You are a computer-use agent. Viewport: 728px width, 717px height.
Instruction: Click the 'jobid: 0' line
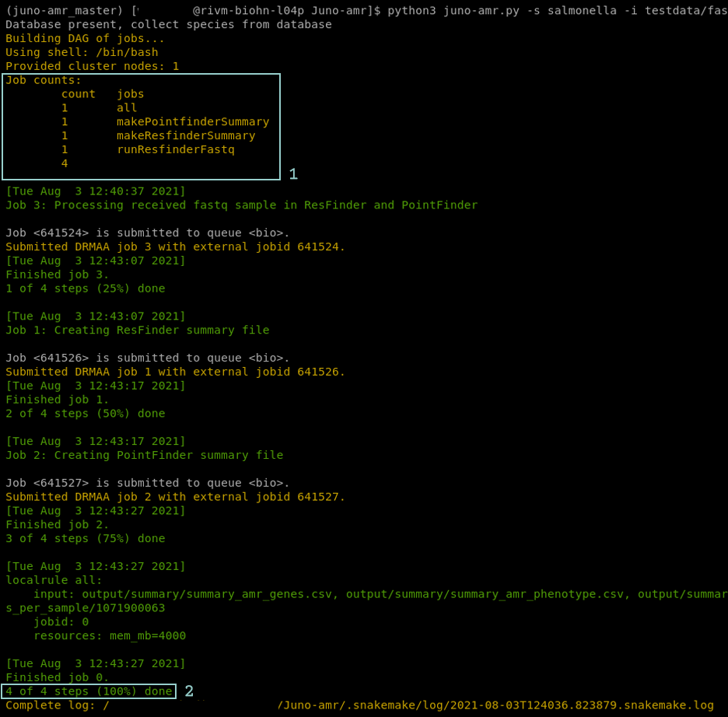click(61, 622)
